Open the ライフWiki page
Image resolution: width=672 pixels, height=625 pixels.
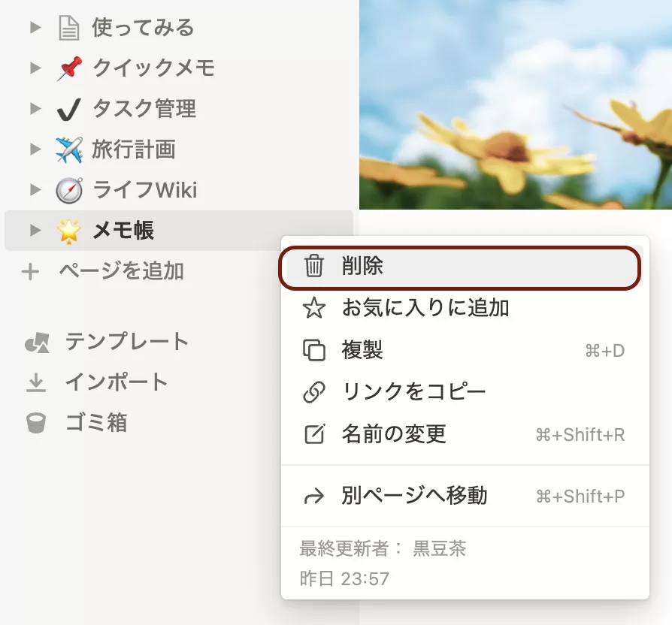tap(145, 190)
